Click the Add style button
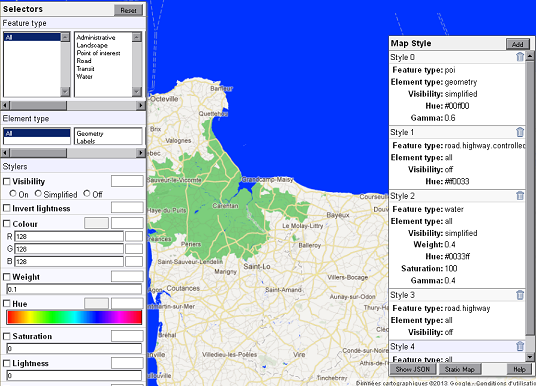 click(518, 44)
